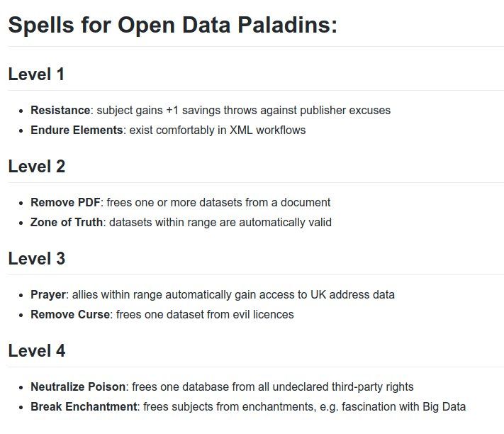Click the Level 4 heading
The width and height of the screenshot is (504, 434).
(37, 351)
